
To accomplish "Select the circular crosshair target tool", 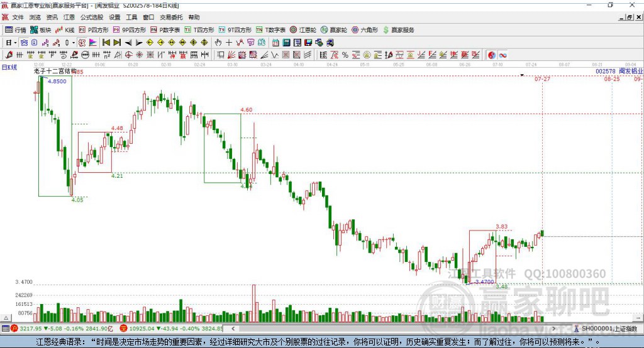I will (128, 55).
